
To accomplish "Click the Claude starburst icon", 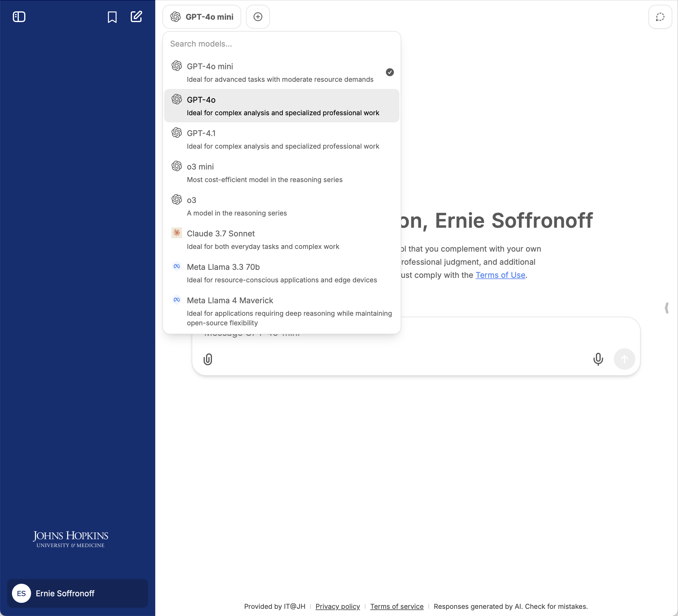I will [176, 233].
